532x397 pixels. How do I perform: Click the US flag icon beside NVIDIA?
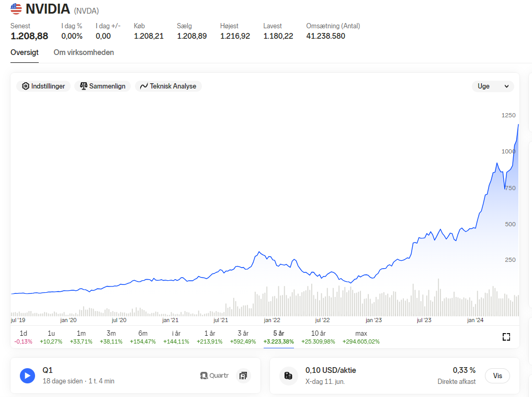[16, 8]
